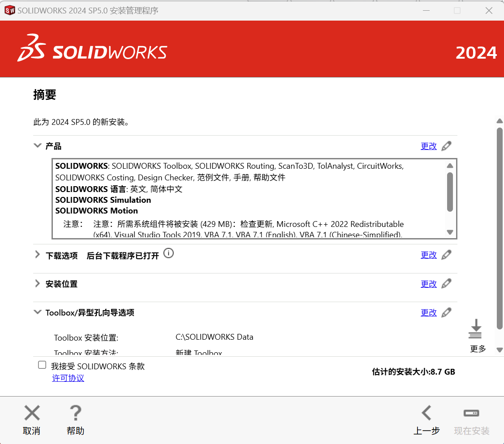Collapse the Toolbox/异型孔向导选项 section
Image resolution: width=504 pixels, height=444 pixels.
(x=38, y=312)
